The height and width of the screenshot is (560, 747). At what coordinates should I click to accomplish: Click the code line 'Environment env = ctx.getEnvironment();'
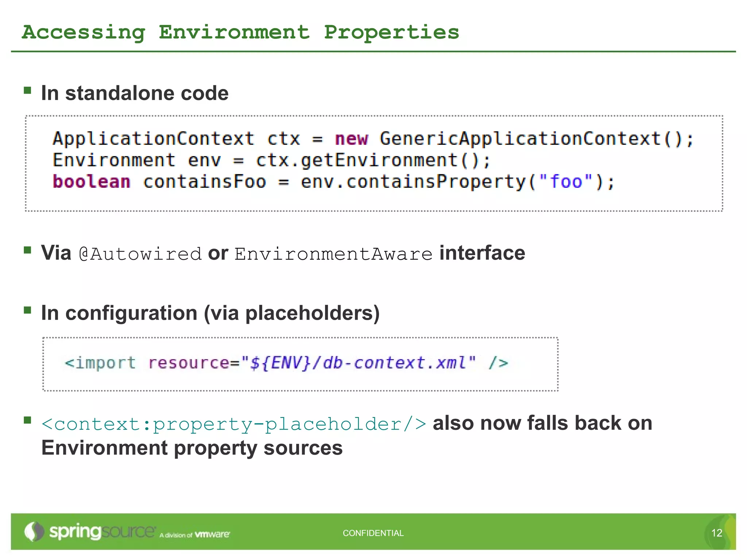point(272,160)
